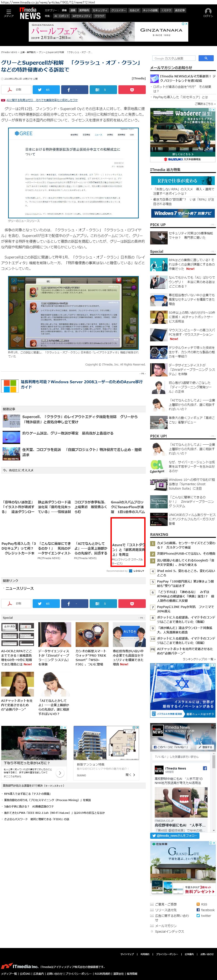Select クラウド feature tag

pos(100,16)
